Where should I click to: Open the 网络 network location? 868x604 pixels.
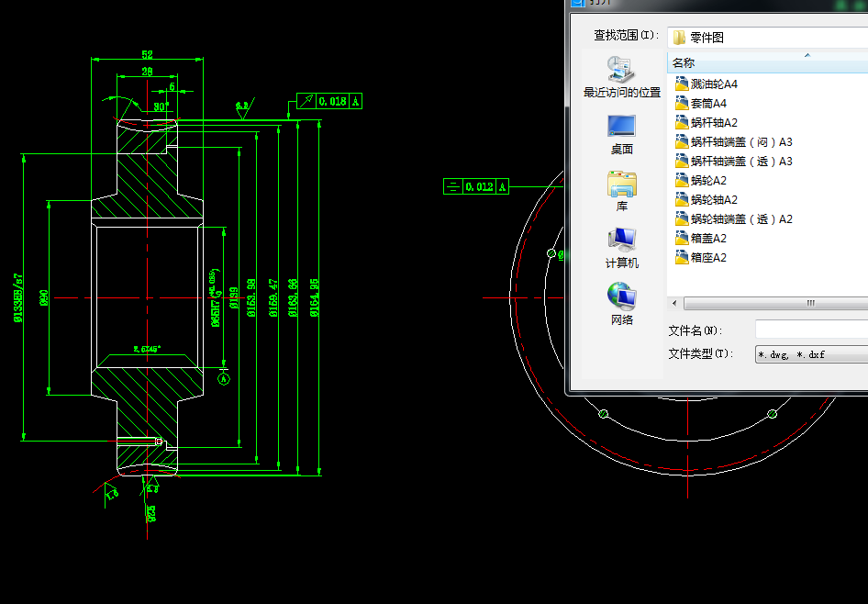[622, 304]
